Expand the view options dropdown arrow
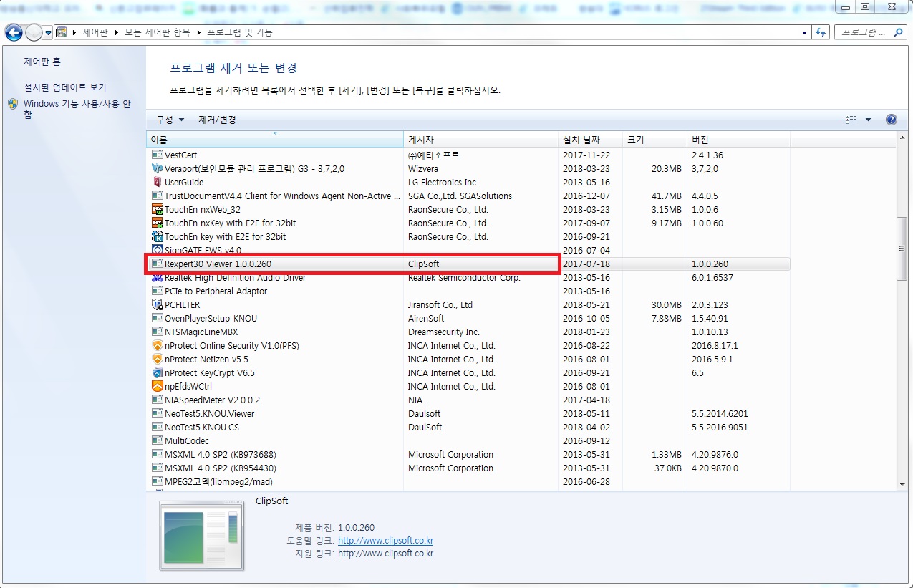This screenshot has height=588, width=913. (868, 120)
